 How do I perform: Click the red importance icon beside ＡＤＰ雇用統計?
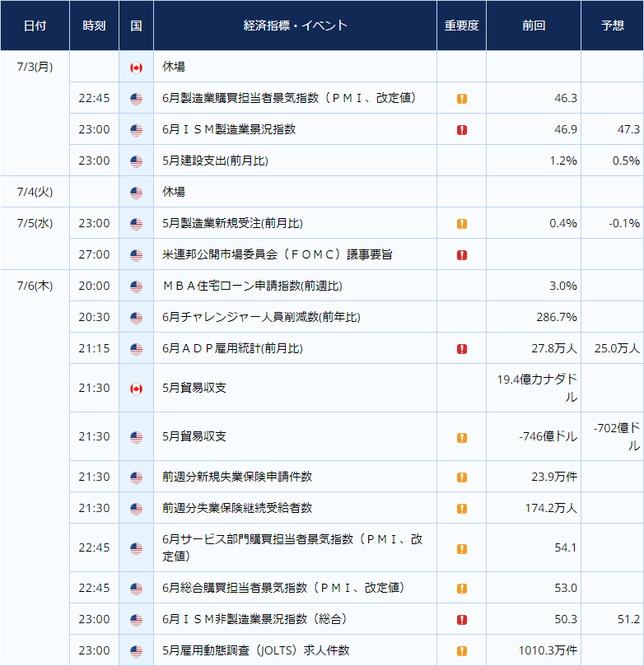pos(462,349)
